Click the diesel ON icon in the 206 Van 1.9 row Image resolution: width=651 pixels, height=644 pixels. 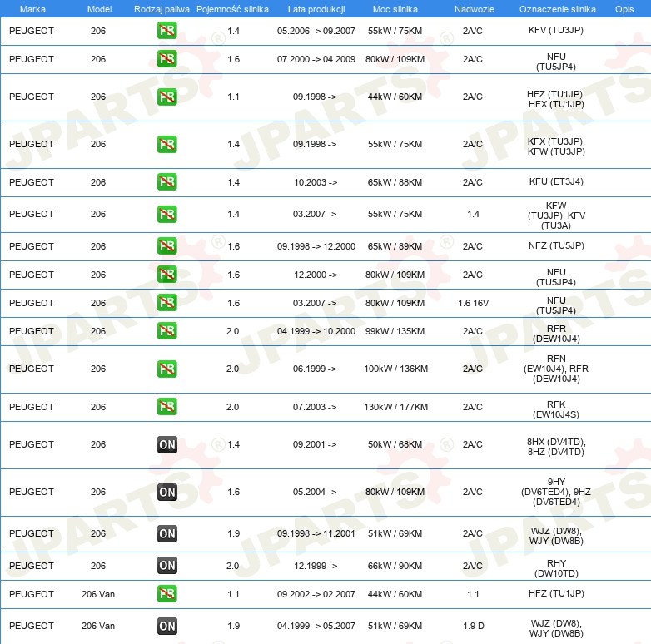coord(167,626)
